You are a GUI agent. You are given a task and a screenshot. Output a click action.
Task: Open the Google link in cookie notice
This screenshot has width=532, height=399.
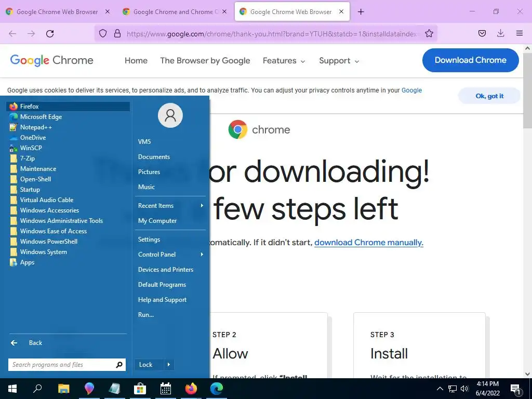click(411, 90)
